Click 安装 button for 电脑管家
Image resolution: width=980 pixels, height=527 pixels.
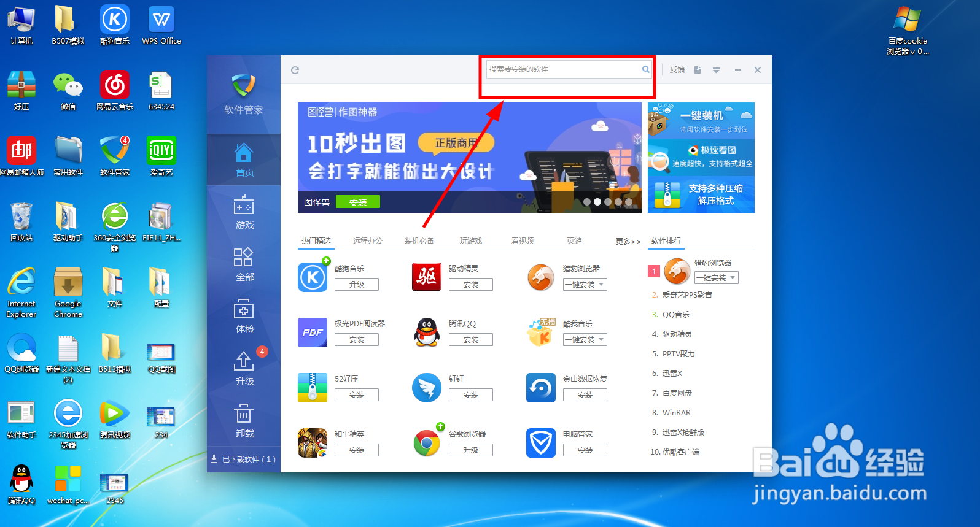tap(585, 450)
